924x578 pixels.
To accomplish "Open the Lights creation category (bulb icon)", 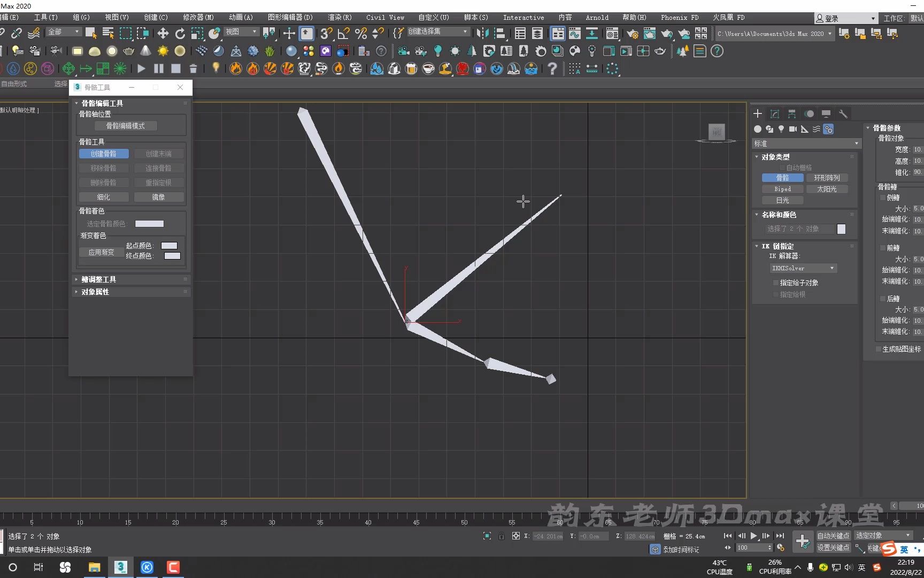I will coord(781,130).
